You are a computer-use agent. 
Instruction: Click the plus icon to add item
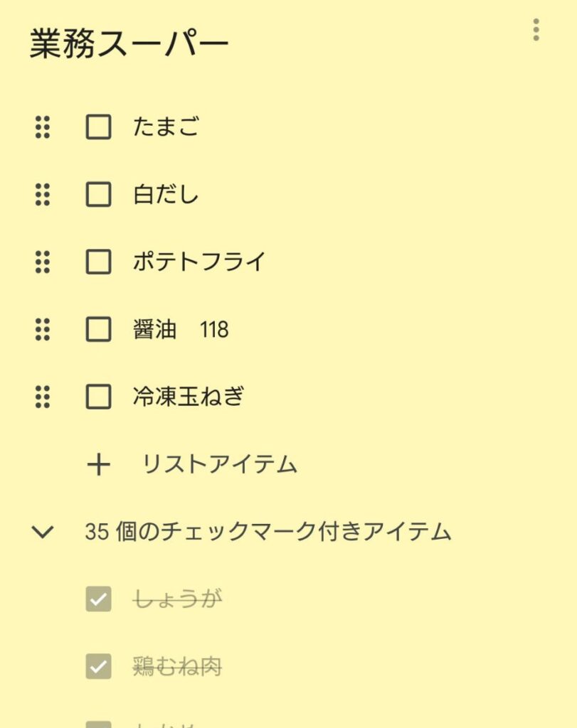click(99, 465)
